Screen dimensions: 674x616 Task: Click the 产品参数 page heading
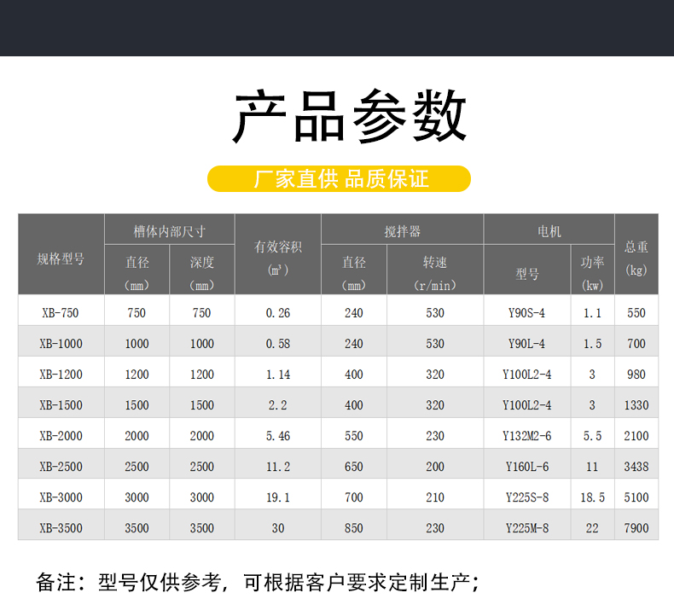tap(350, 117)
